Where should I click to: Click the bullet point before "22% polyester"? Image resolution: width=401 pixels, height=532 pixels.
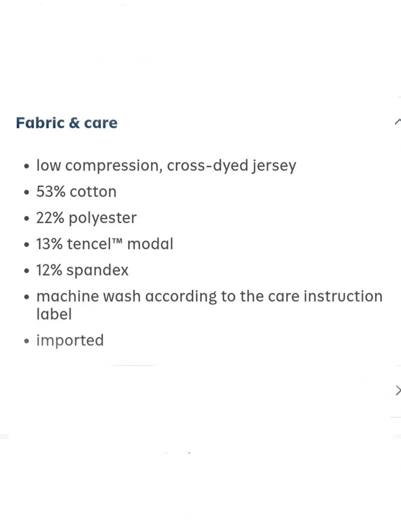click(26, 219)
